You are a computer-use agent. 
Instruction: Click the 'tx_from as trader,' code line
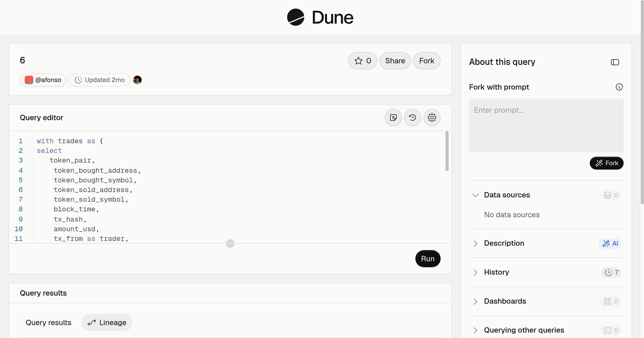coord(91,239)
